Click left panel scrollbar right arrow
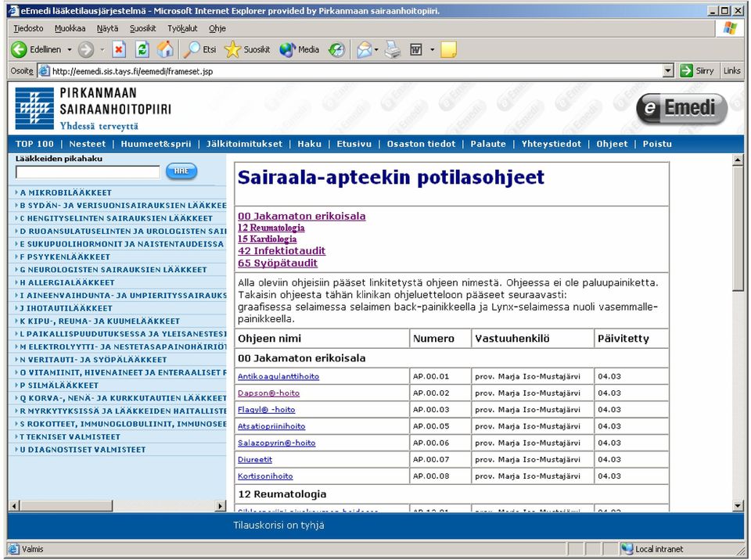 (221, 505)
